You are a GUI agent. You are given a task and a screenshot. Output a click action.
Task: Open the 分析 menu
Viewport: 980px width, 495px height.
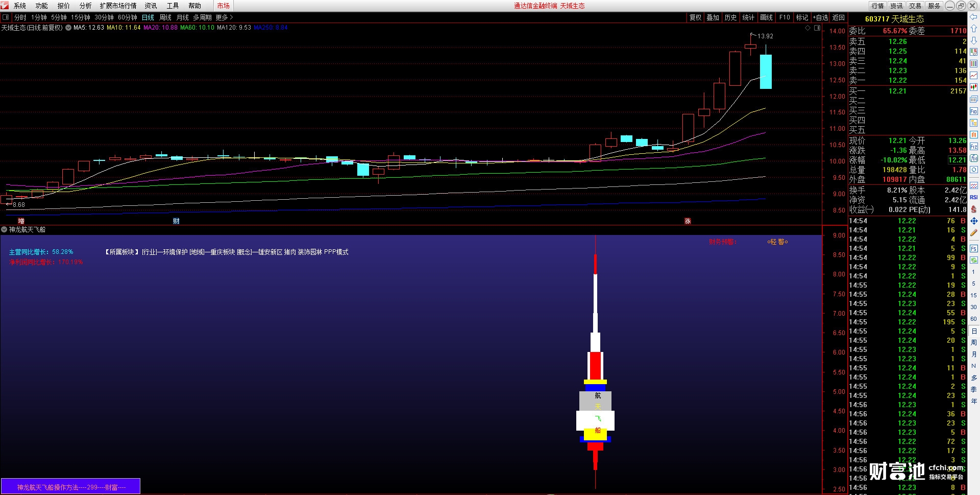86,6
